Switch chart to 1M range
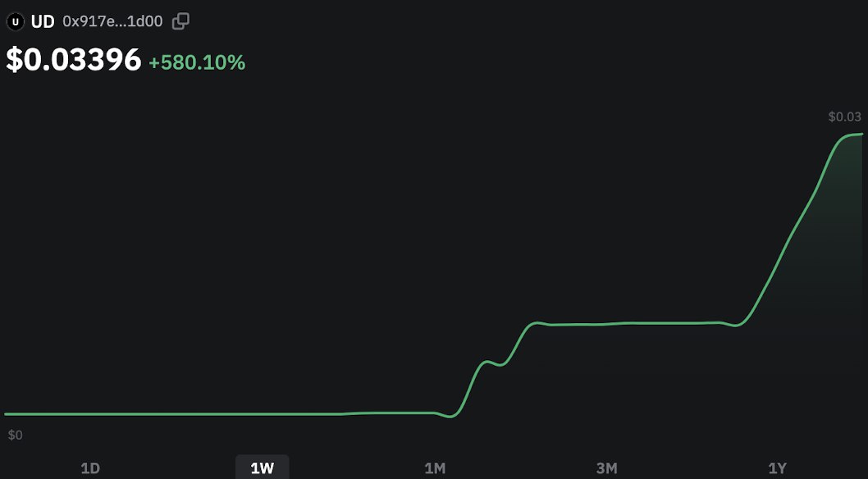The image size is (868, 479). (x=435, y=468)
